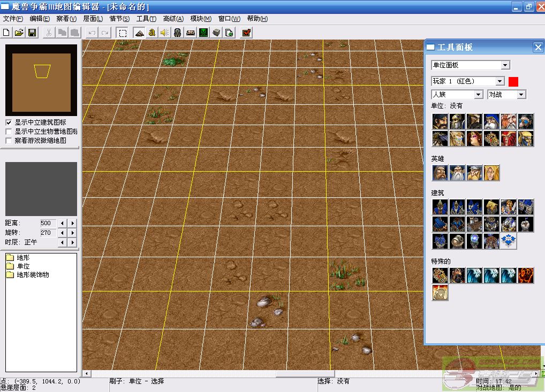Select the 地形装饰物 folder in tree
This screenshot has width=545, height=392.
click(32, 275)
